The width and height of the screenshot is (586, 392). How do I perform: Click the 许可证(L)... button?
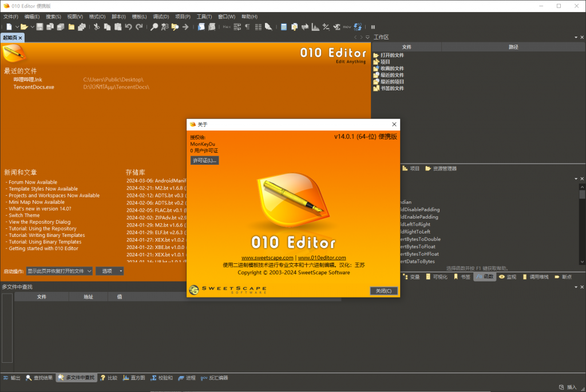[x=204, y=160]
